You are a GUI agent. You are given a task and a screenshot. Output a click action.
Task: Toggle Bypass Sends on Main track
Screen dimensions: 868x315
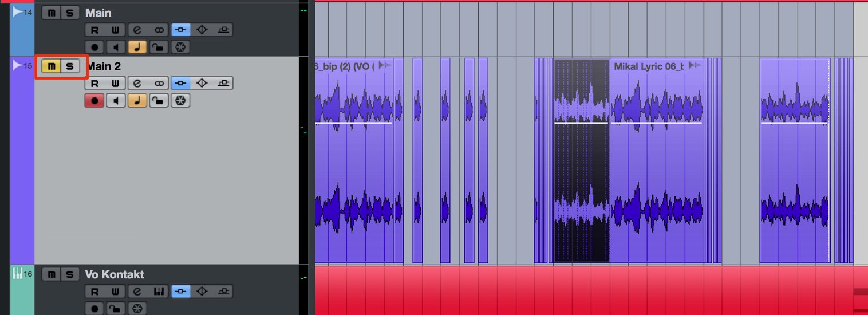223,30
